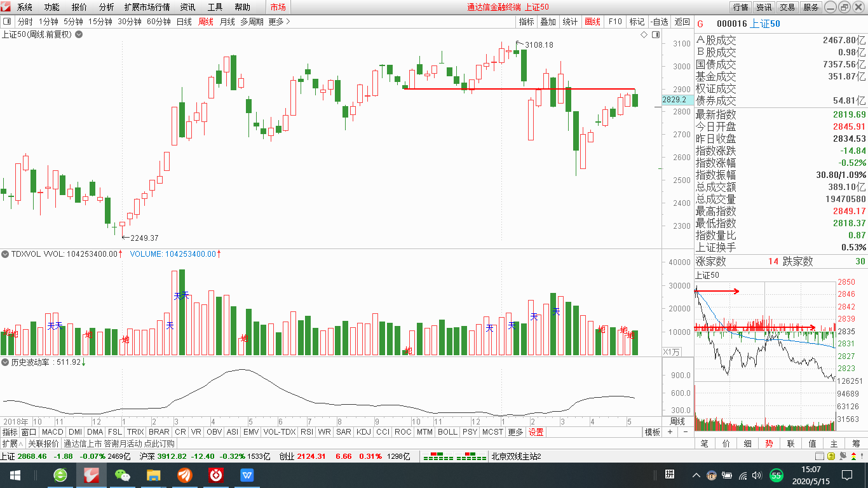Click the yellow coin icon in status bar
Image resolution: width=868 pixels, height=488 pixels.
coord(831,456)
